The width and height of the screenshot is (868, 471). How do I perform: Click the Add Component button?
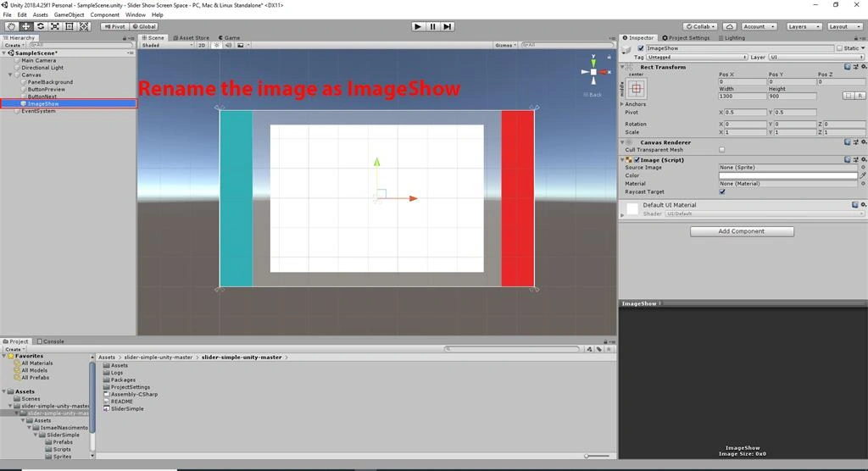[x=742, y=231]
